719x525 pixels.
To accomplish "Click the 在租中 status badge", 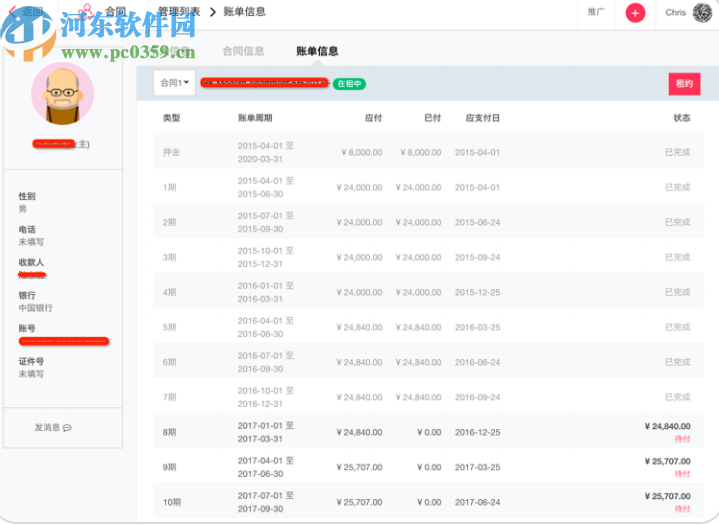I will [x=349, y=84].
